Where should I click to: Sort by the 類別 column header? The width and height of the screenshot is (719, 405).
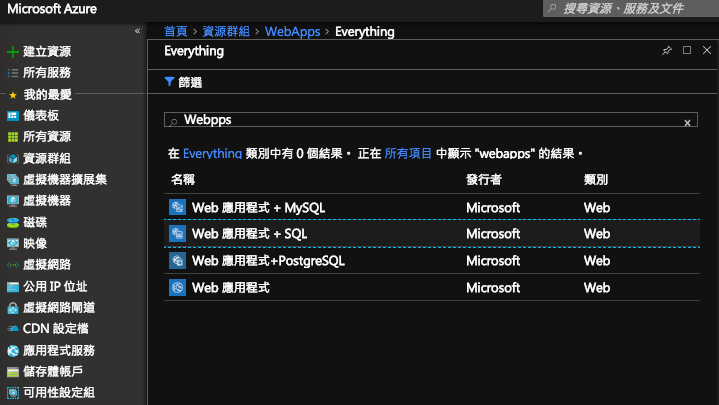tap(596, 179)
